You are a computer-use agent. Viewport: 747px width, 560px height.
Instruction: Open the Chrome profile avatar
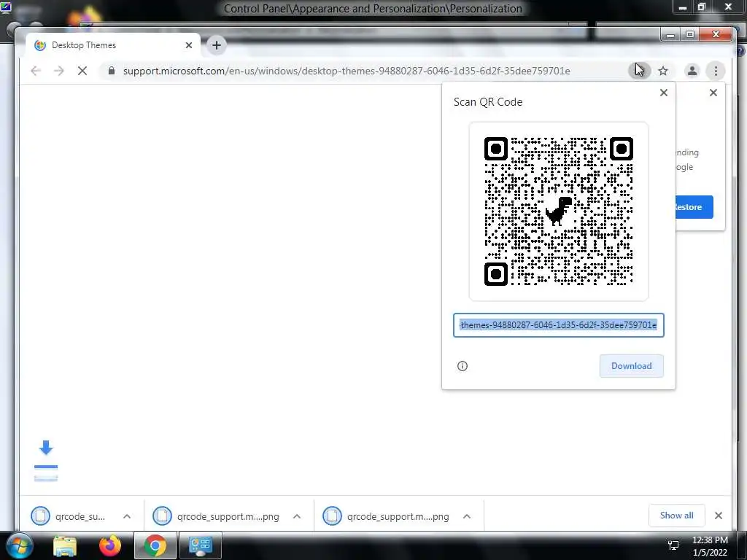click(692, 71)
